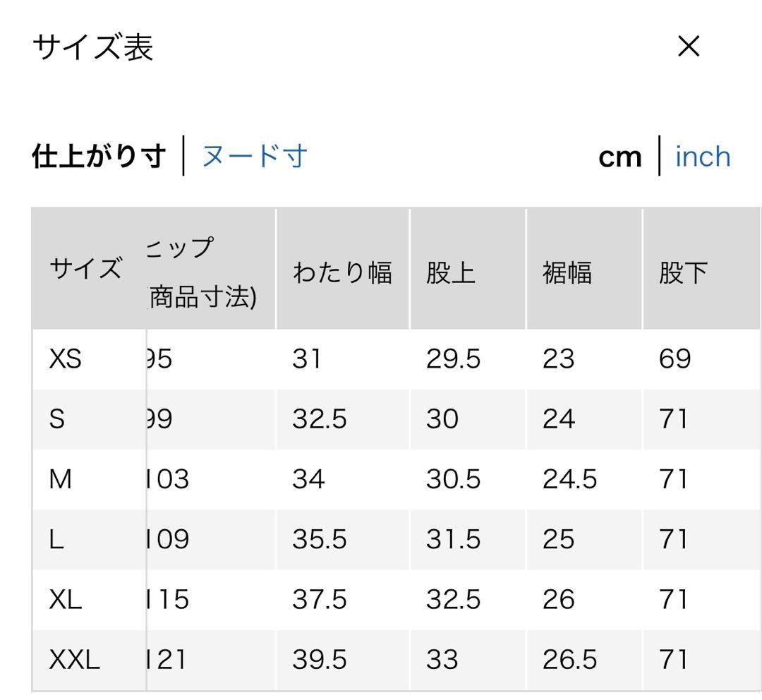Image resolution: width=762 pixels, height=700 pixels.
Task: Select the 仕上がり寸 tab
Action: click(99, 156)
